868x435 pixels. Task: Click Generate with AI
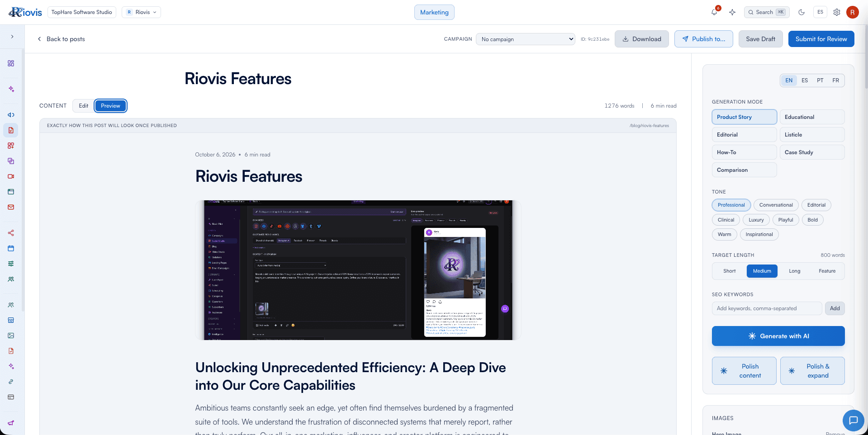[778, 336]
